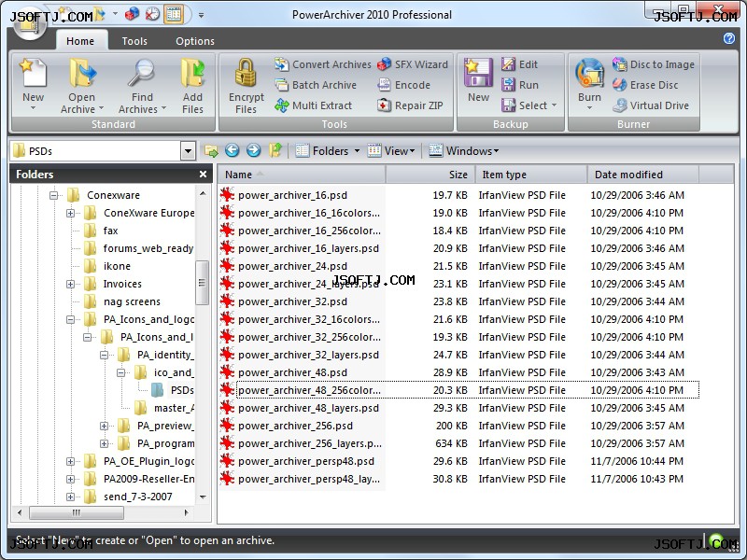
Task: Click Batch Archive tool
Action: click(x=316, y=85)
